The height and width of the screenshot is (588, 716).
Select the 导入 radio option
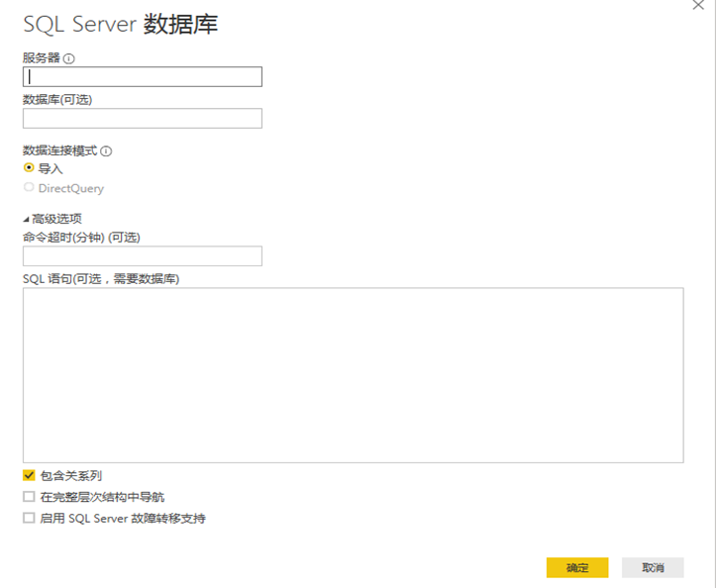pos(29,168)
